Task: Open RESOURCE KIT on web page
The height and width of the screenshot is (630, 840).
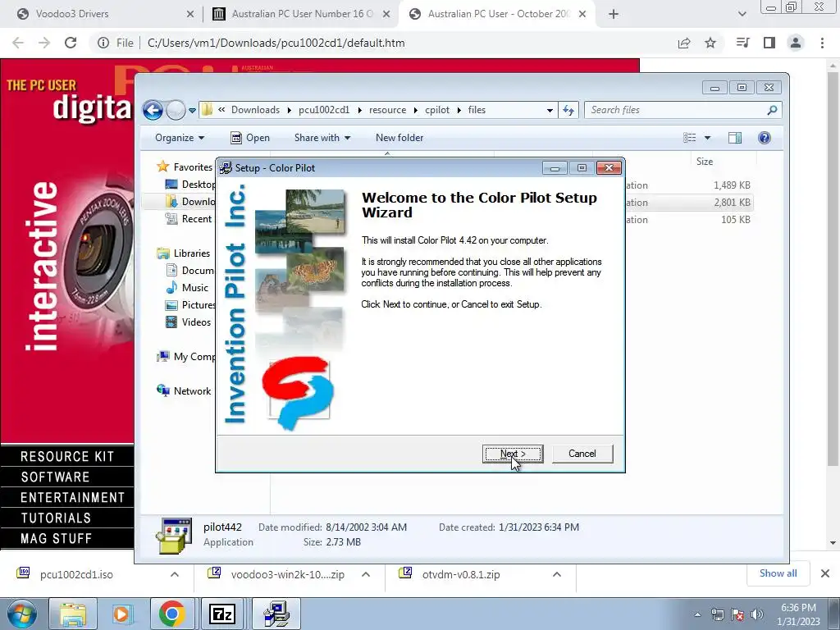Action: [x=67, y=456]
